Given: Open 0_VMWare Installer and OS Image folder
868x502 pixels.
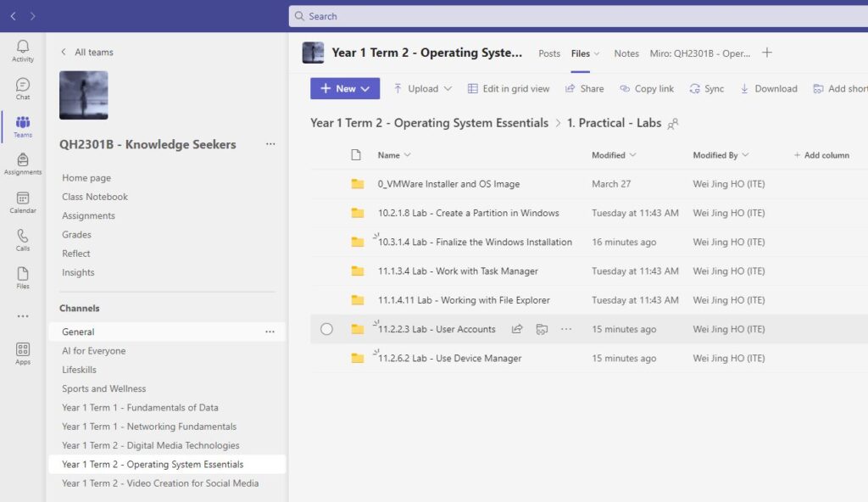Looking at the screenshot, I should 448,184.
